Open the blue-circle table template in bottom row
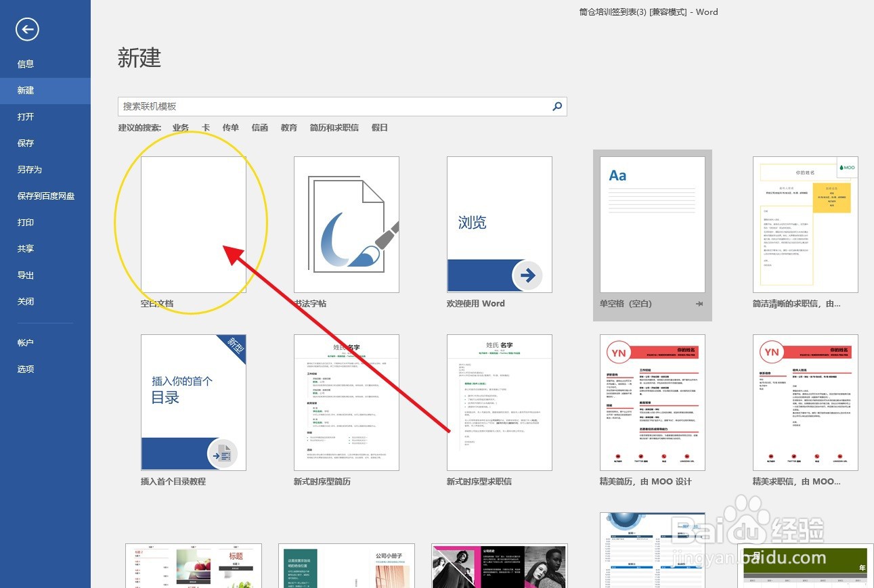The height and width of the screenshot is (588, 874). pos(653,550)
